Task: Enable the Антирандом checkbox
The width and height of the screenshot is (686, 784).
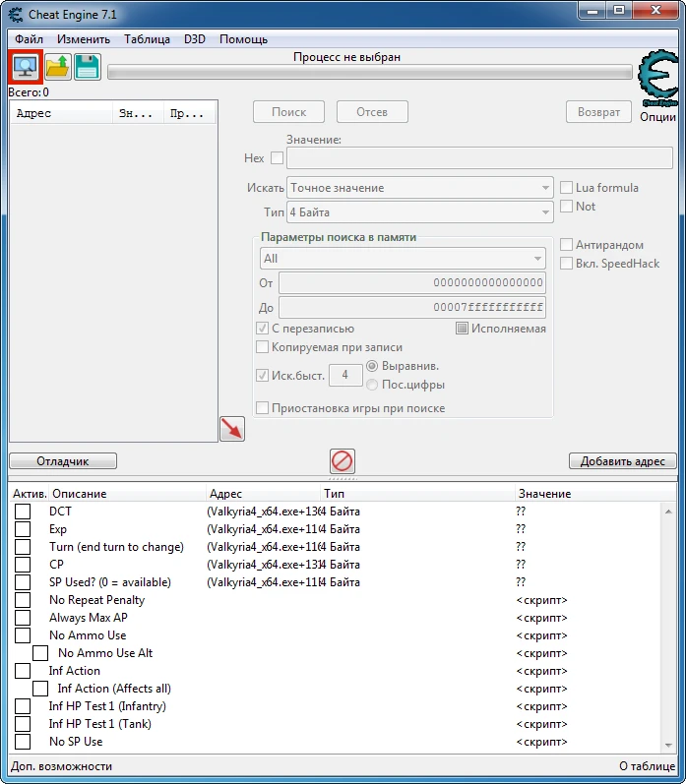Action: pos(566,245)
